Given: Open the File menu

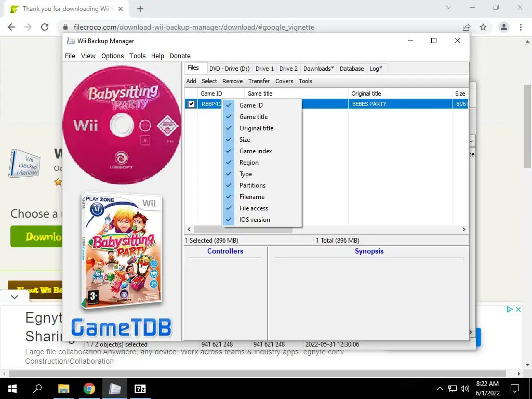Looking at the screenshot, I should (x=70, y=56).
